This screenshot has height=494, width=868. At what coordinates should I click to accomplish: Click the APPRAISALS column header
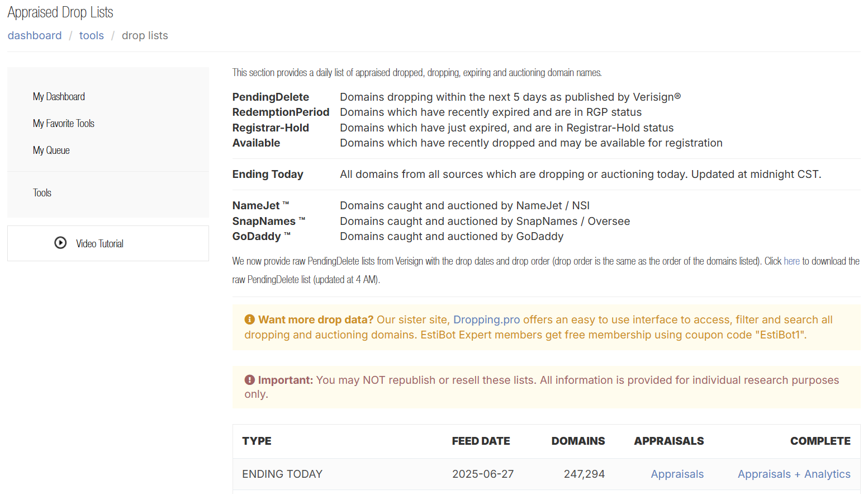(668, 441)
